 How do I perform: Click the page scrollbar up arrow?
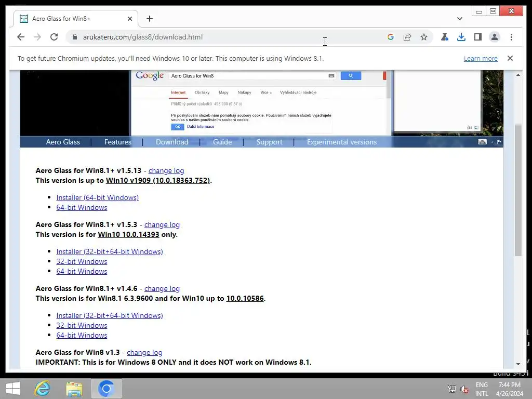(x=518, y=75)
